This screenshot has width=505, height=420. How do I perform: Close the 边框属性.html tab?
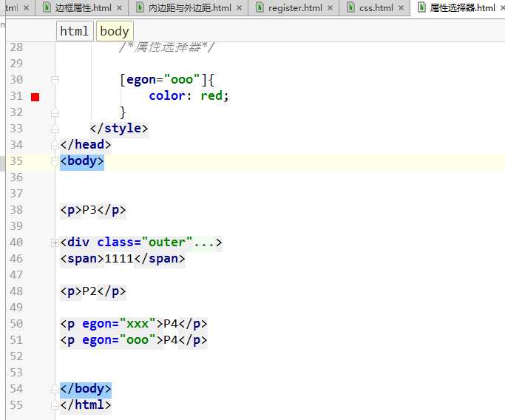click(119, 7)
